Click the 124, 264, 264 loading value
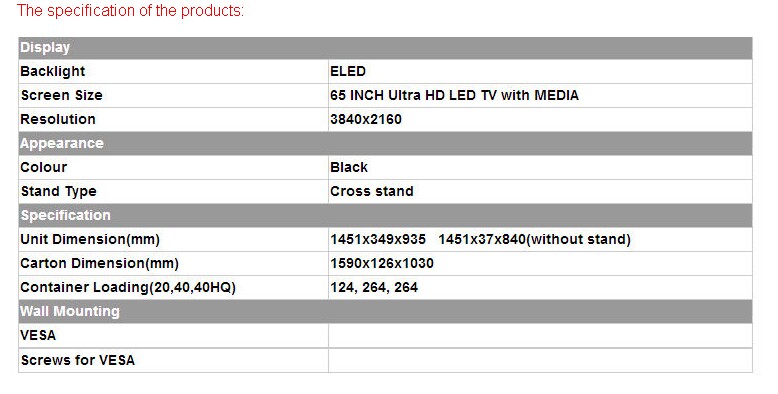Image resolution: width=778 pixels, height=394 pixels. point(374,287)
